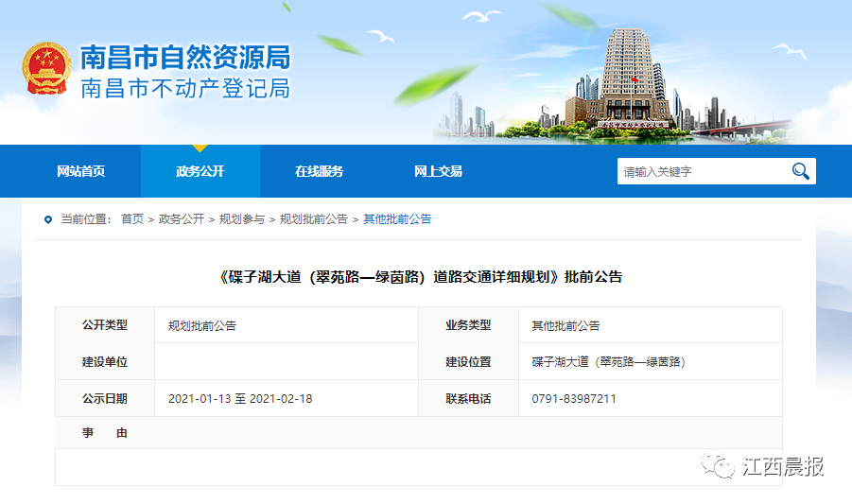Click the 南昌市自然资源局 site title
The width and height of the screenshot is (852, 504).
[186, 58]
